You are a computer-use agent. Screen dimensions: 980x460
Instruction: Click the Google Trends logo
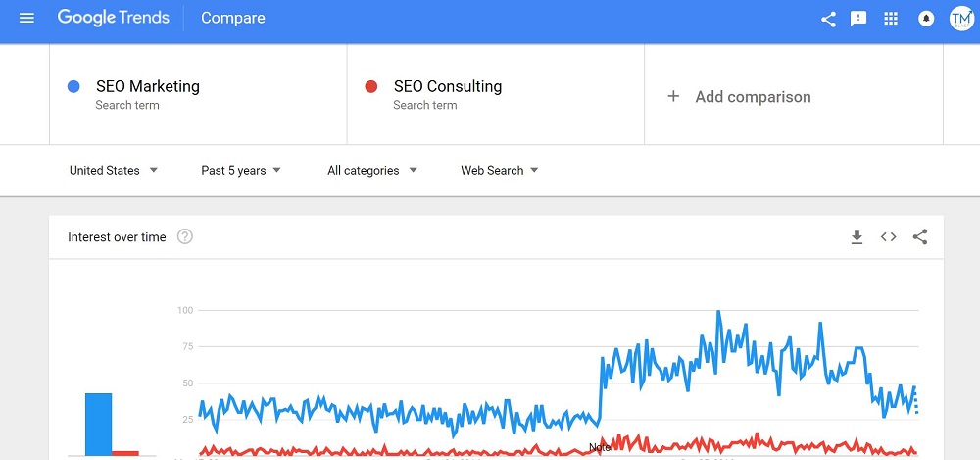pos(113,18)
